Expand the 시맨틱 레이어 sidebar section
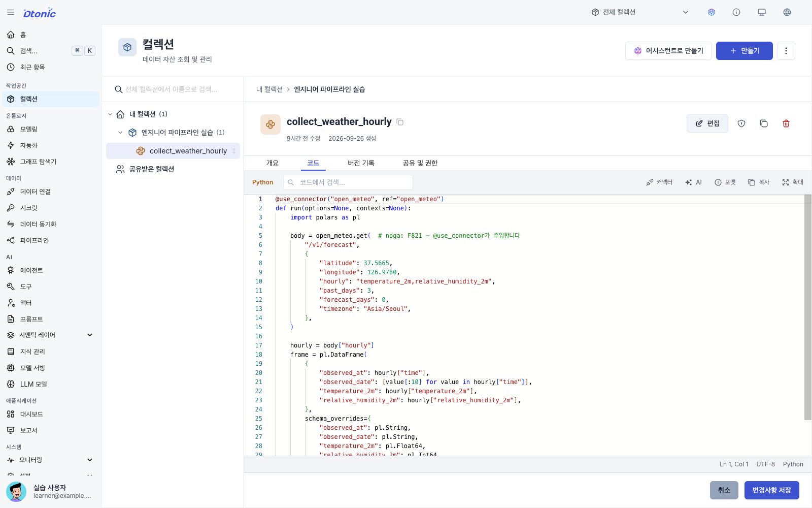Viewport: 812px width, 508px height. click(90, 335)
